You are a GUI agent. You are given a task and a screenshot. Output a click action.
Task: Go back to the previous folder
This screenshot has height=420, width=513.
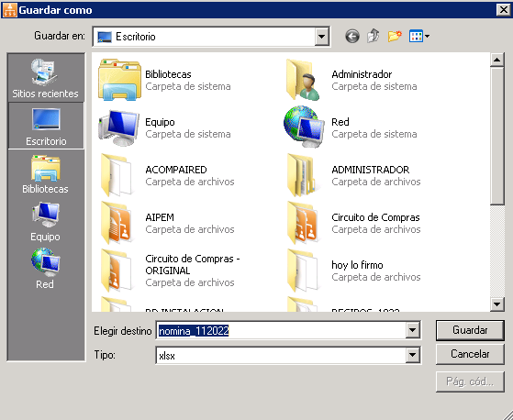pyautogui.click(x=352, y=36)
